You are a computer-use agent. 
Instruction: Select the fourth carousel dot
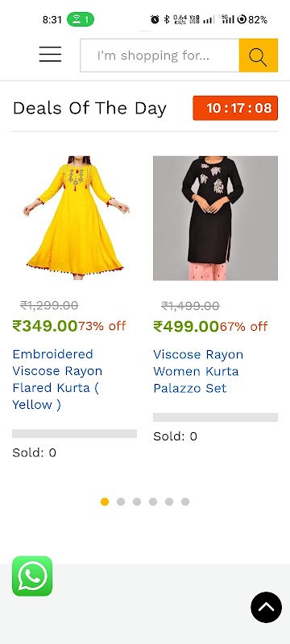click(x=153, y=502)
